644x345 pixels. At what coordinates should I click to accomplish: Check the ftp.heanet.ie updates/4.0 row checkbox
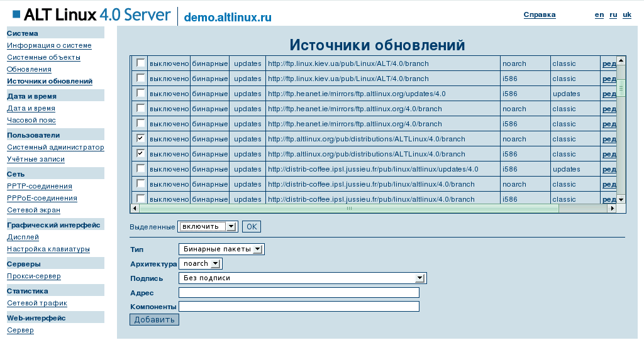[x=140, y=93]
